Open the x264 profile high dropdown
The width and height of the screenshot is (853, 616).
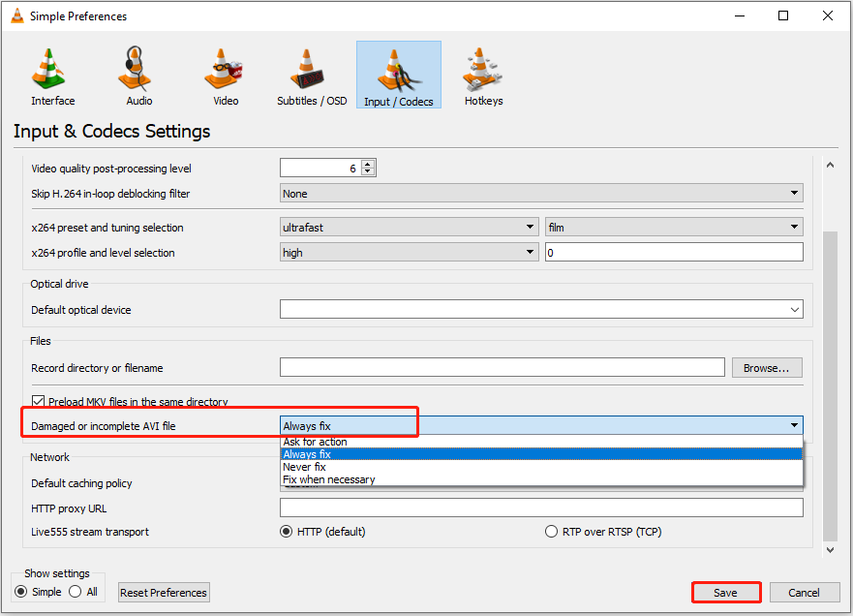410,253
